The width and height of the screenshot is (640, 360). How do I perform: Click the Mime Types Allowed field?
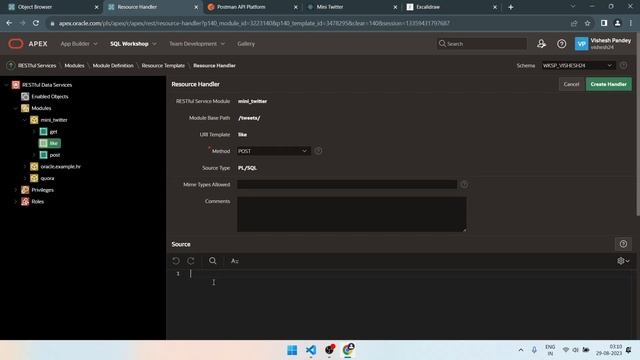(347, 184)
